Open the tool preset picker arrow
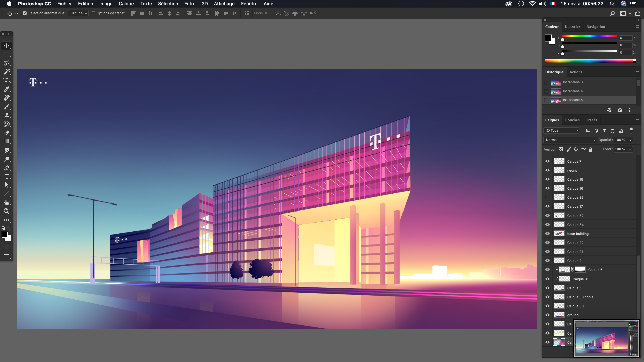644x362 pixels. coord(17,14)
